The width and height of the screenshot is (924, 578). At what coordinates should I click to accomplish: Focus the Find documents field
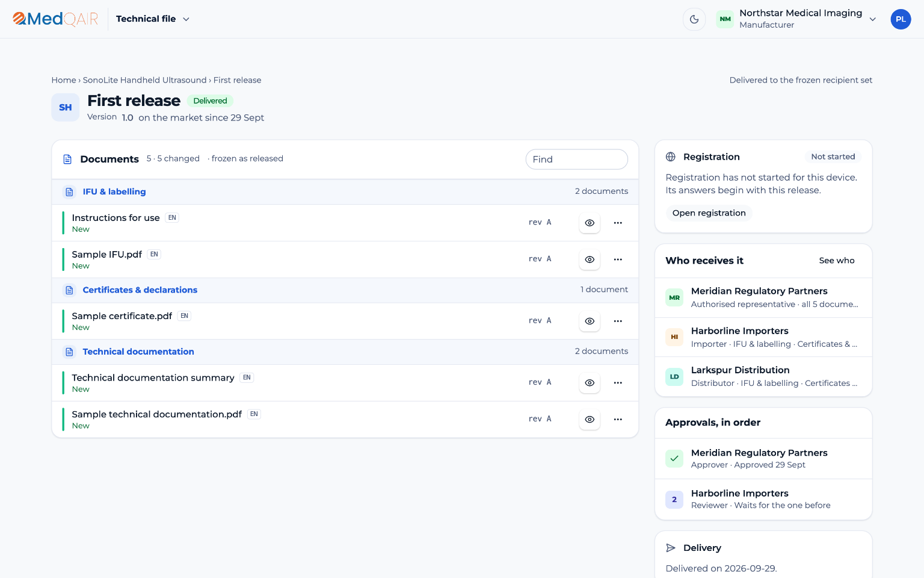(x=576, y=160)
